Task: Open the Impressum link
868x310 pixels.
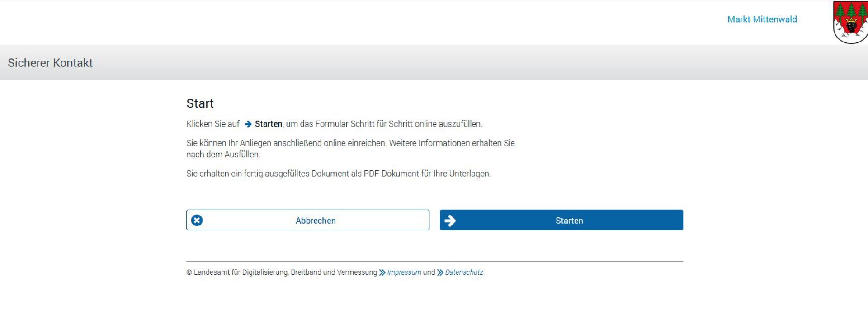Action: [x=404, y=272]
